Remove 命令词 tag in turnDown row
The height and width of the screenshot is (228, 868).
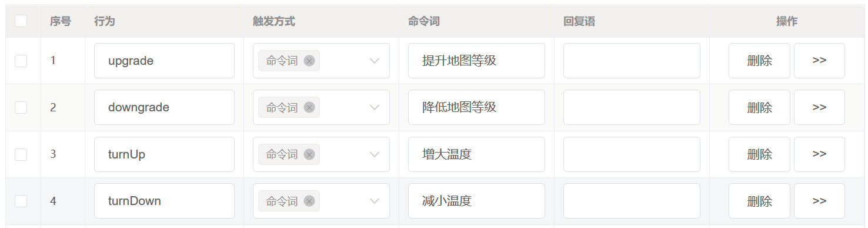[309, 201]
